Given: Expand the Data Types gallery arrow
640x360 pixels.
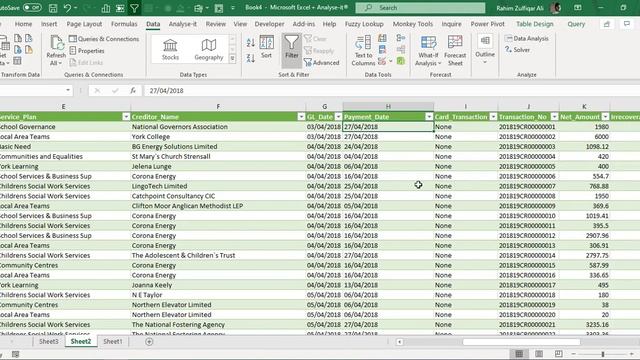Looking at the screenshot, I should [232, 59].
